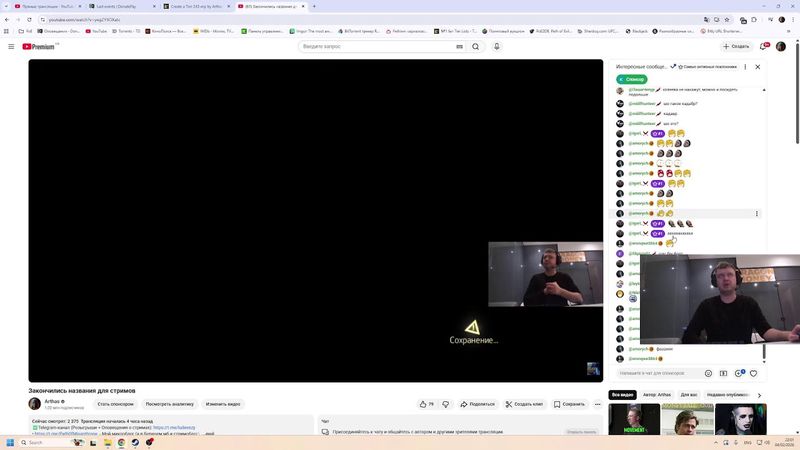Open the notifications bell
The height and width of the screenshot is (450, 800).
(765, 46)
